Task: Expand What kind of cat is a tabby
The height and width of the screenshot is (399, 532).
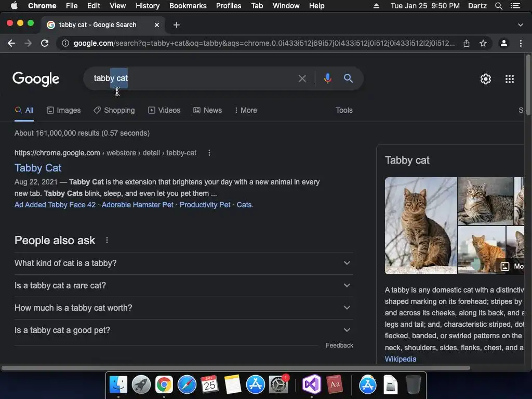Action: tap(183, 263)
